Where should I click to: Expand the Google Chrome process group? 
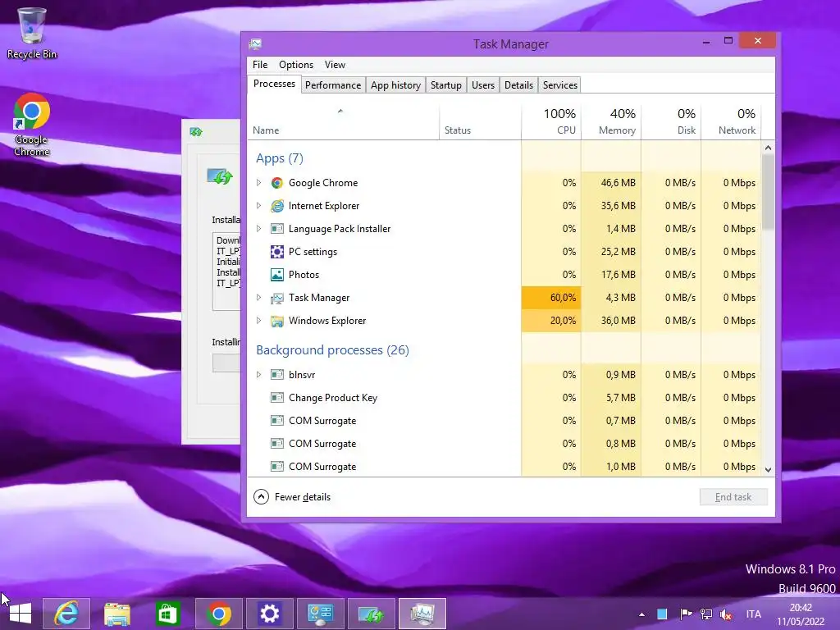tap(258, 183)
